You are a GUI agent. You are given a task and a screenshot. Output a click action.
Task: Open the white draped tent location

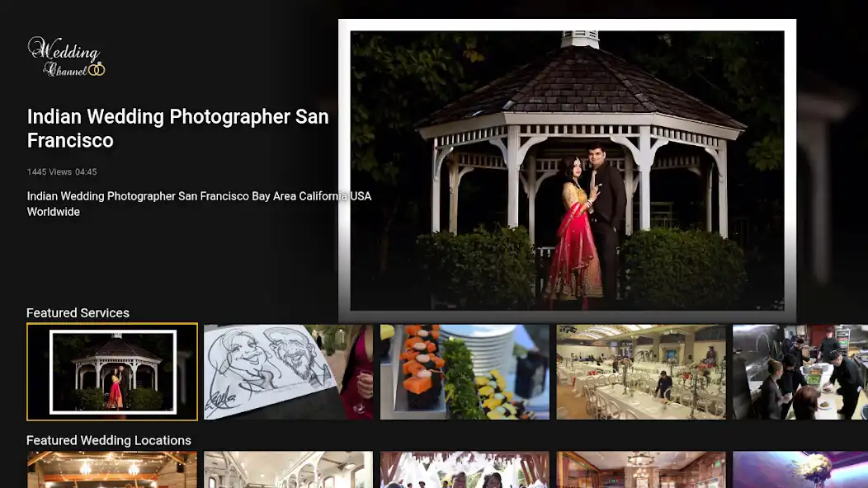pos(465,470)
